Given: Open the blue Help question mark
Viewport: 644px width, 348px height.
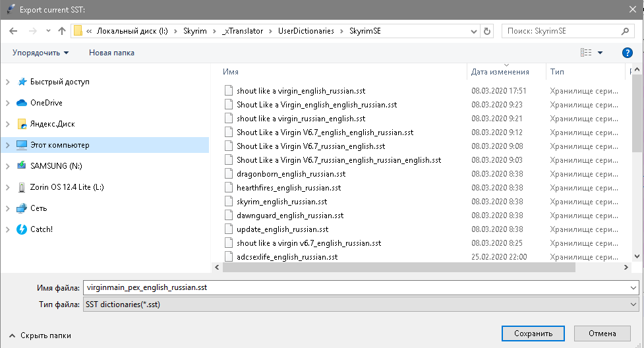Looking at the screenshot, I should [628, 53].
